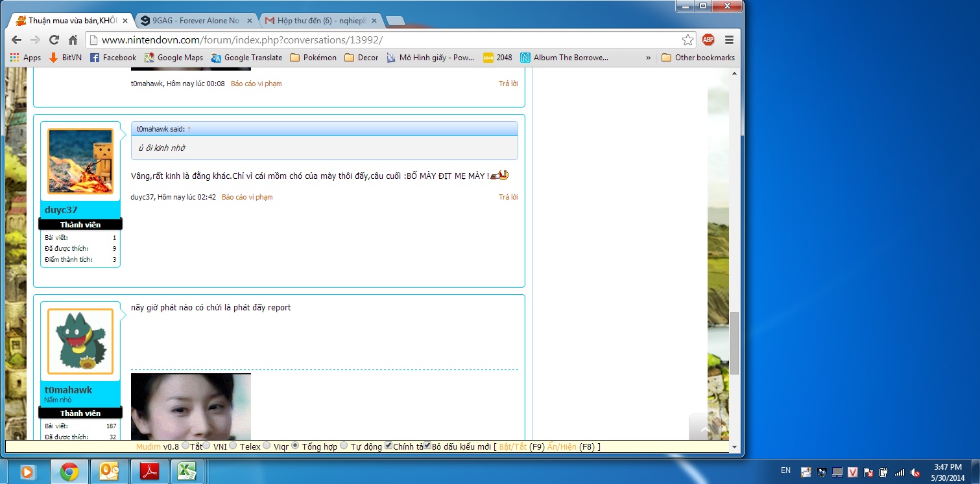Toggle the Chính tả checkbox
This screenshot has height=484, width=980.
(x=388, y=446)
